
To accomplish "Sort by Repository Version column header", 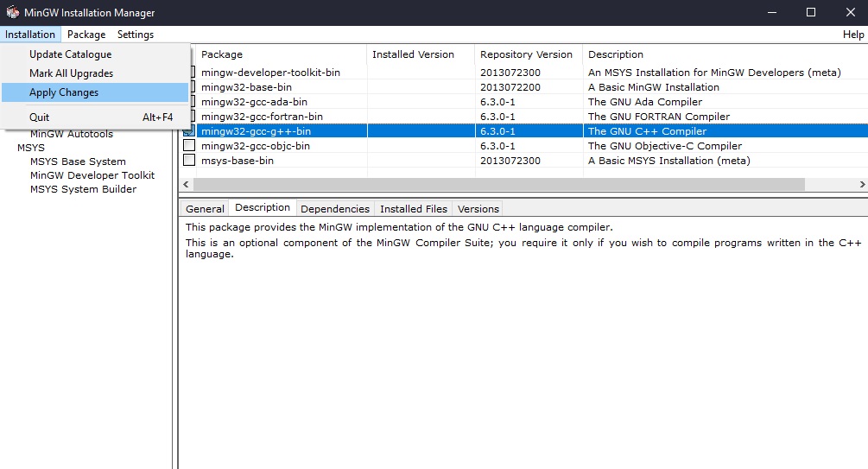I will point(529,54).
